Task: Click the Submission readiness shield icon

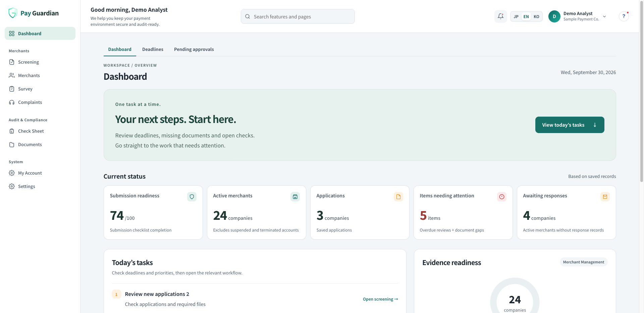Action: click(x=192, y=197)
